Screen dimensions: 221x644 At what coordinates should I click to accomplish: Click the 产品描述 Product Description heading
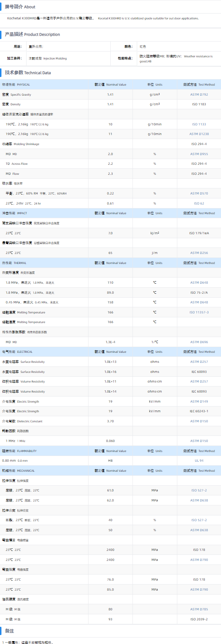(32, 34)
